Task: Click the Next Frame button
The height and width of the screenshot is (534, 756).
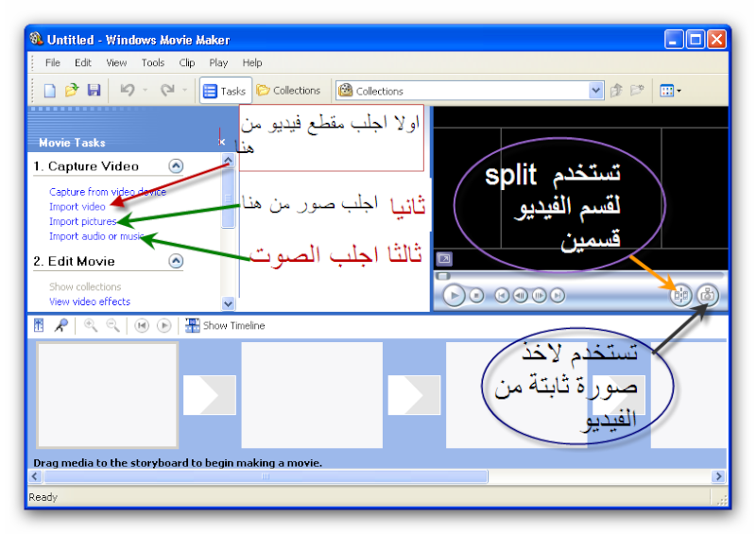Action: click(x=539, y=295)
